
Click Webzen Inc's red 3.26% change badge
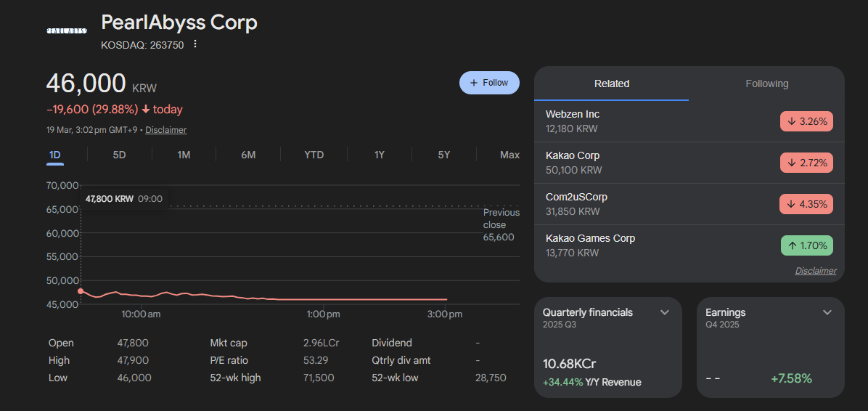coord(806,121)
